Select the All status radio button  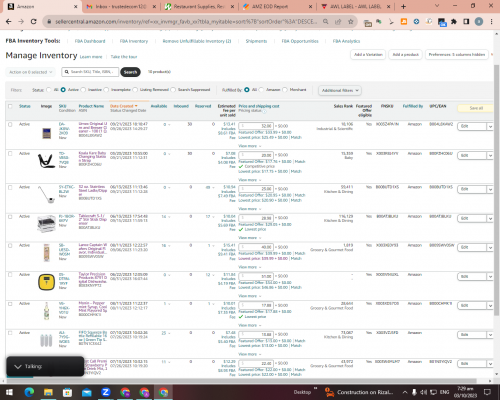49,90
